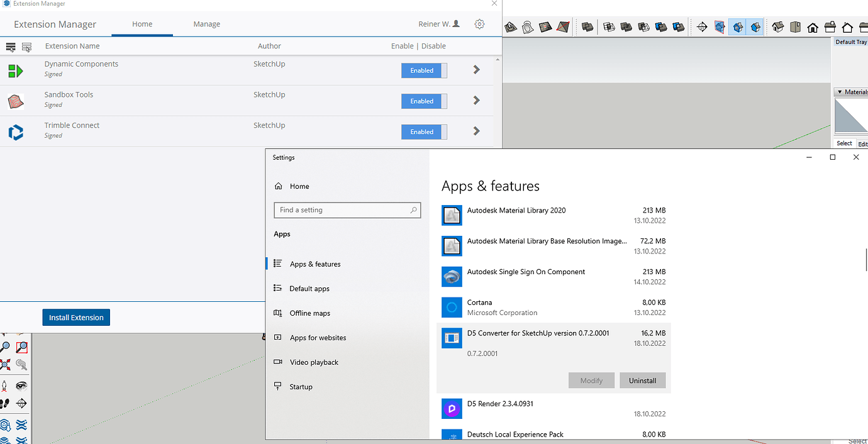
Task: Select the Walk footprints tool
Action: point(5,403)
